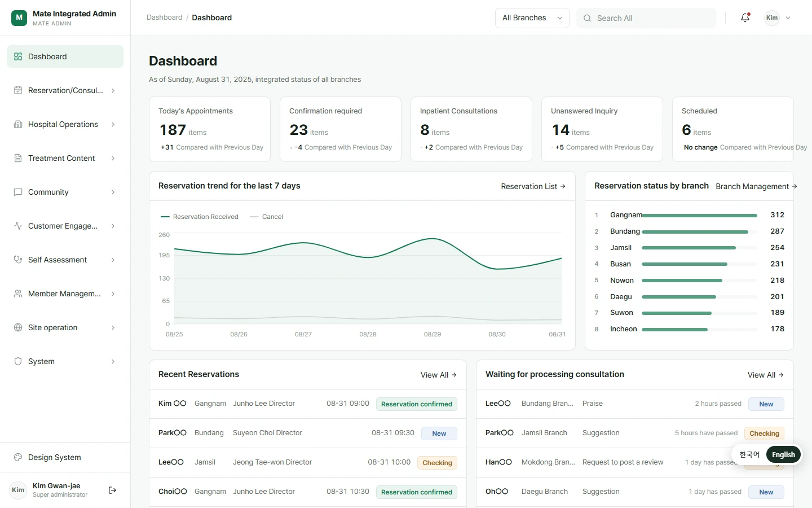Open the user menu chevron next to Kim
Viewport: 812px width, 508px height.
[x=788, y=18]
